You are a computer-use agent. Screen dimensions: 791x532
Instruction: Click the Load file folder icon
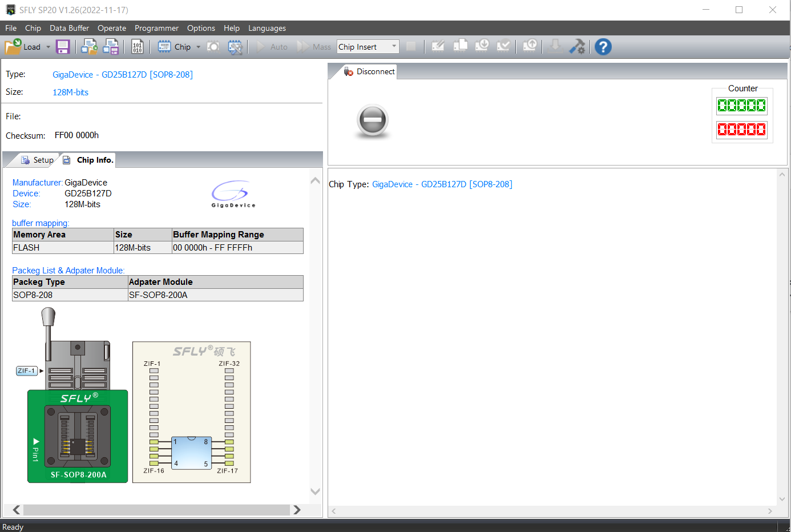tap(13, 47)
